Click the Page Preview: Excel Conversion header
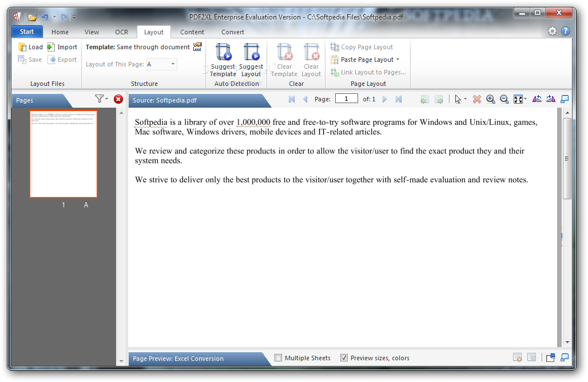This screenshot has width=588, height=382. coord(178,359)
